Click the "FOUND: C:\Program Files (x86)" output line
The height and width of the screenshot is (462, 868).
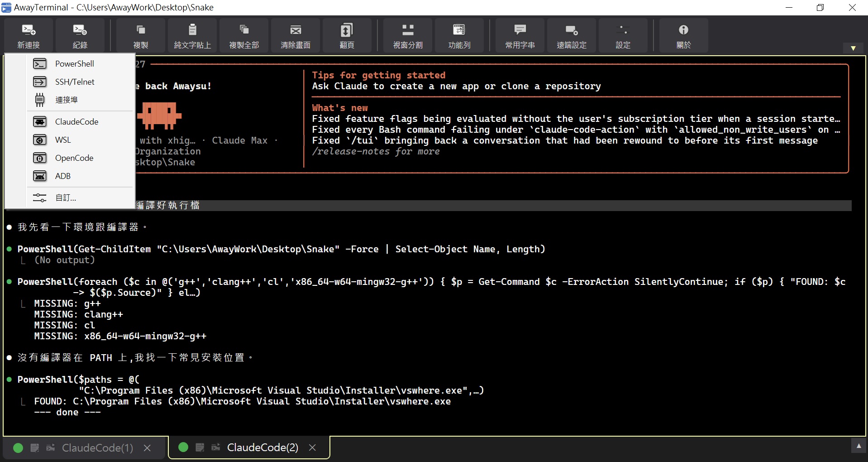(x=243, y=401)
